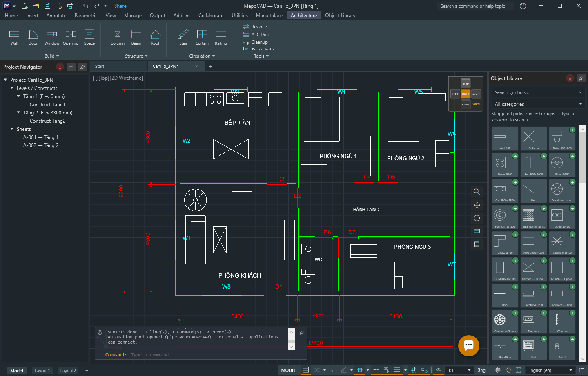Pick the Roof tool in Structure
588x376 pixels.
(x=155, y=37)
